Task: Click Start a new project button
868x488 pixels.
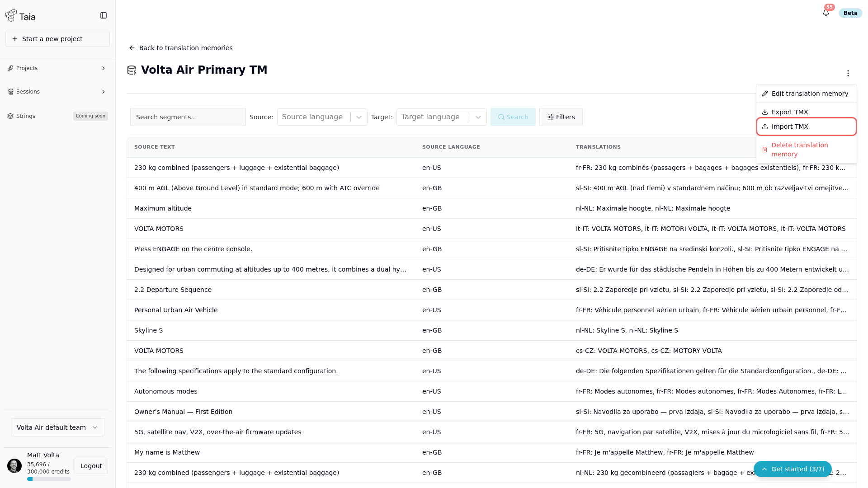Action: point(57,39)
